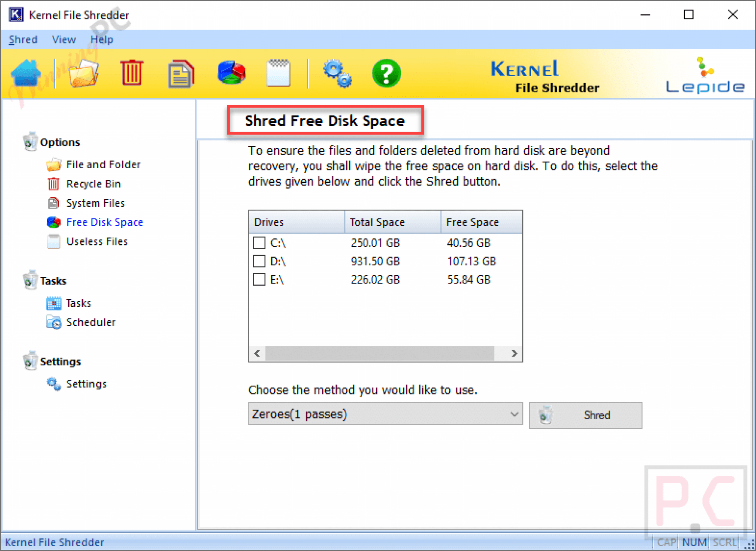The image size is (756, 551).
Task: Open the Shred menu
Action: [x=23, y=39]
